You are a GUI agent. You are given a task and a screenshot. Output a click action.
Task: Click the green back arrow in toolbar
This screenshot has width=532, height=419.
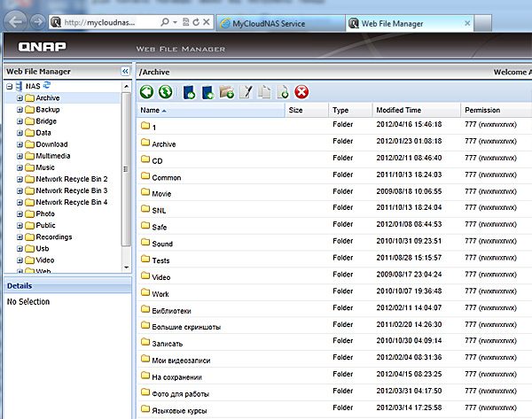pyautogui.click(x=146, y=91)
